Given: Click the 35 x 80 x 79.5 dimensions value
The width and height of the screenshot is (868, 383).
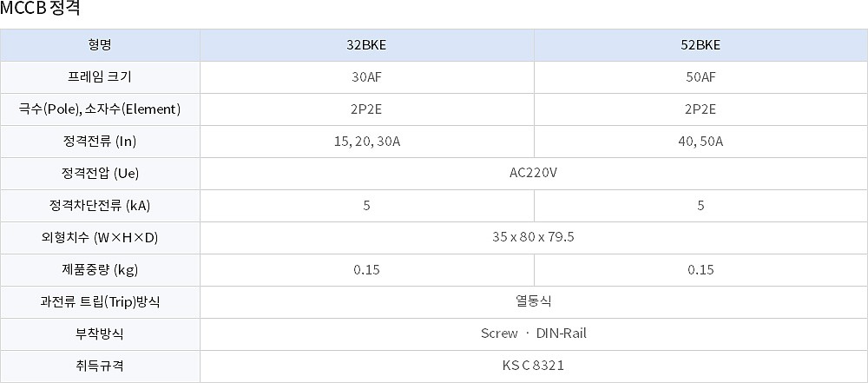Looking at the screenshot, I should pos(533,237).
